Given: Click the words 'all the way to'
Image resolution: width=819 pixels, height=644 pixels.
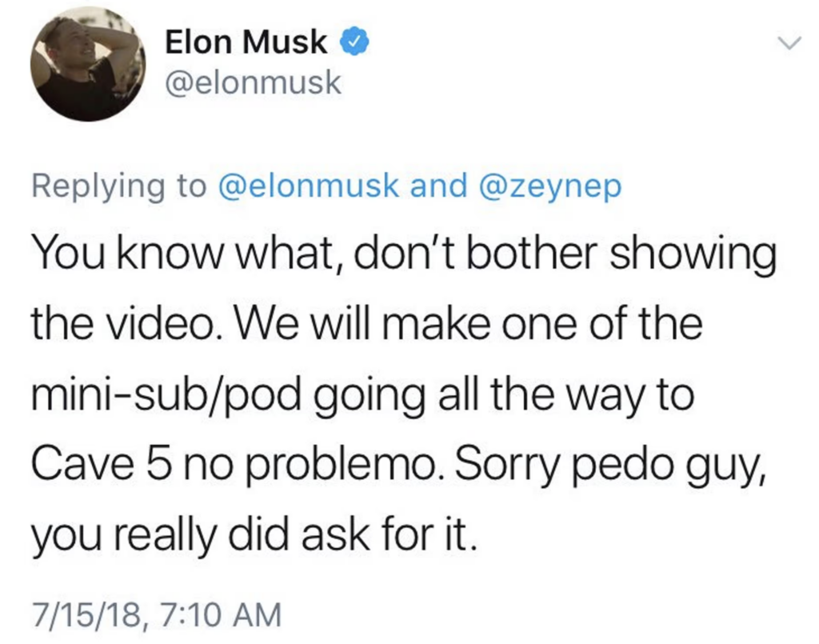Looking at the screenshot, I should (x=567, y=396).
